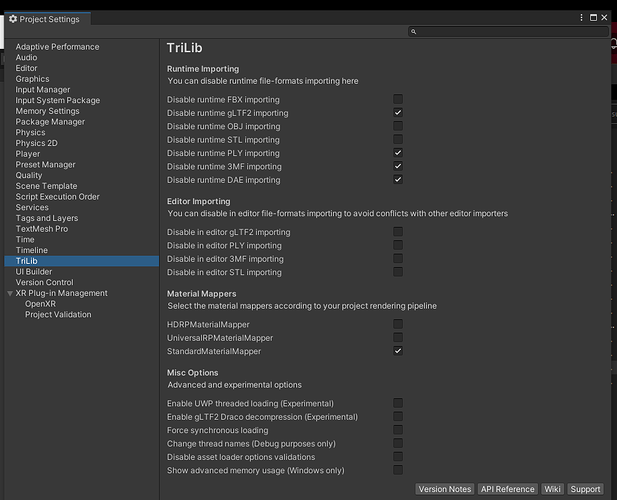Click the Wiki button
Image resolution: width=617 pixels, height=500 pixels.
[x=552, y=489]
